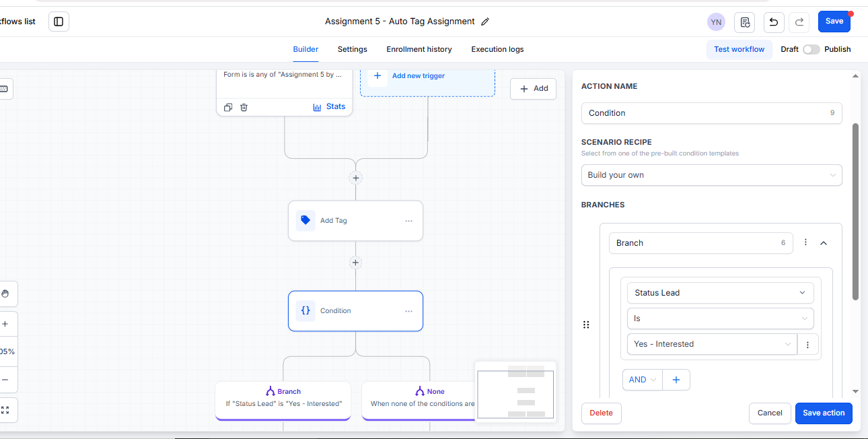
Task: Open trigger Stats
Action: click(329, 107)
